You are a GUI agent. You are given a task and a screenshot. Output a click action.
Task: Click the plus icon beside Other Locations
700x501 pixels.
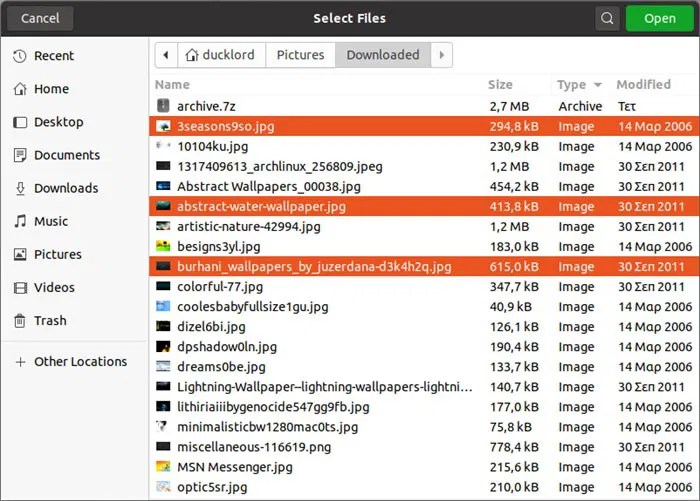20,362
